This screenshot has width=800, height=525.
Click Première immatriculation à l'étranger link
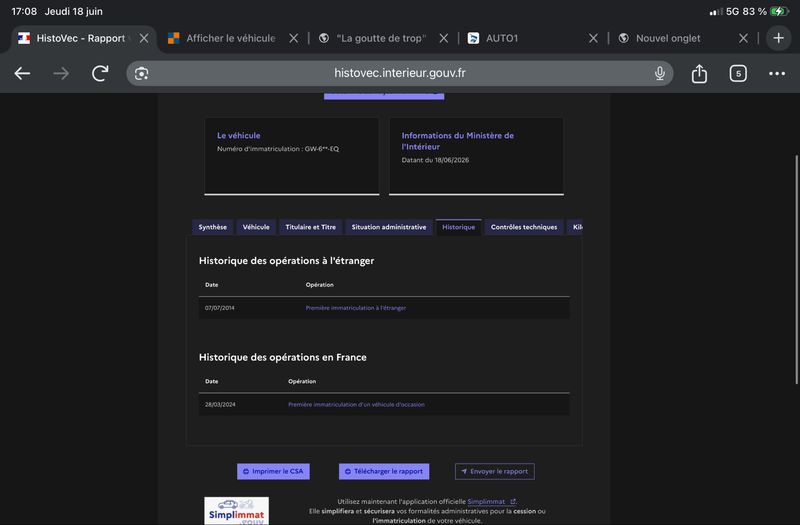pos(356,308)
